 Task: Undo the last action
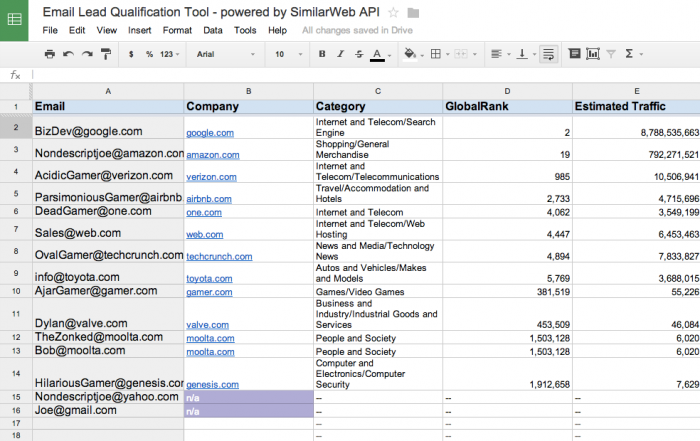point(68,54)
